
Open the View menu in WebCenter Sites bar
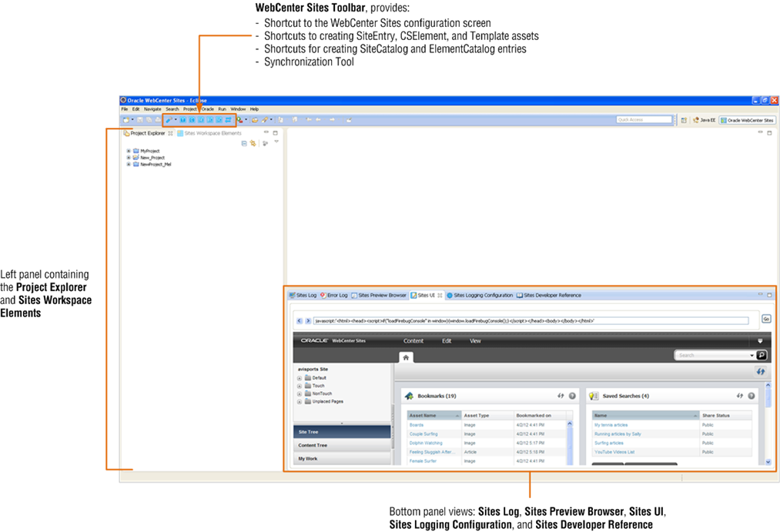tap(476, 341)
